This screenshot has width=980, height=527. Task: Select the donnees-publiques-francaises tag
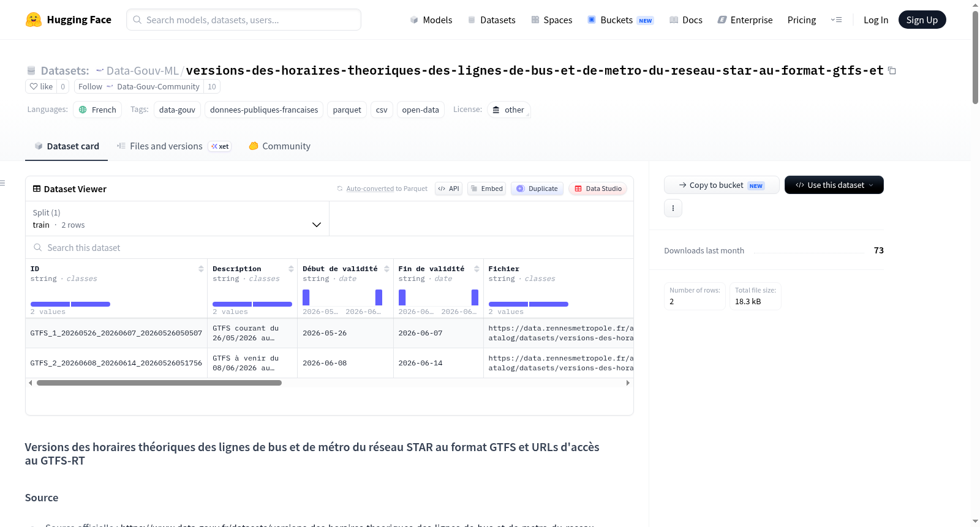click(264, 110)
